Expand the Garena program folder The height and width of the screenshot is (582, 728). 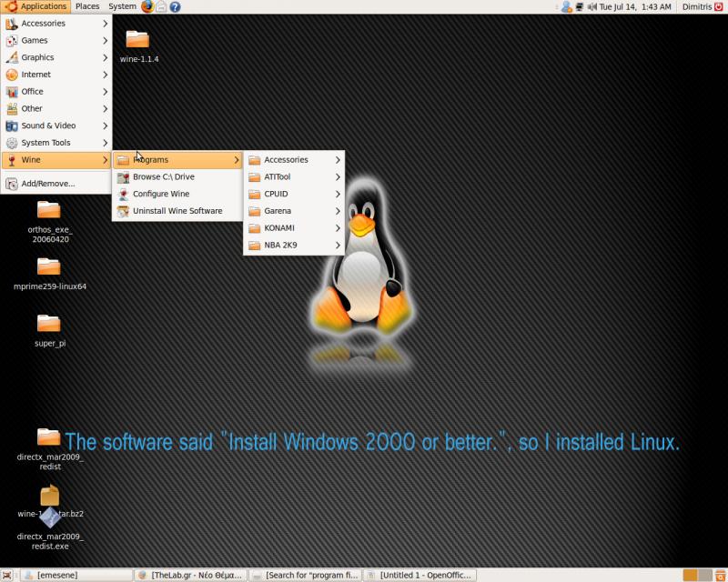tap(294, 211)
